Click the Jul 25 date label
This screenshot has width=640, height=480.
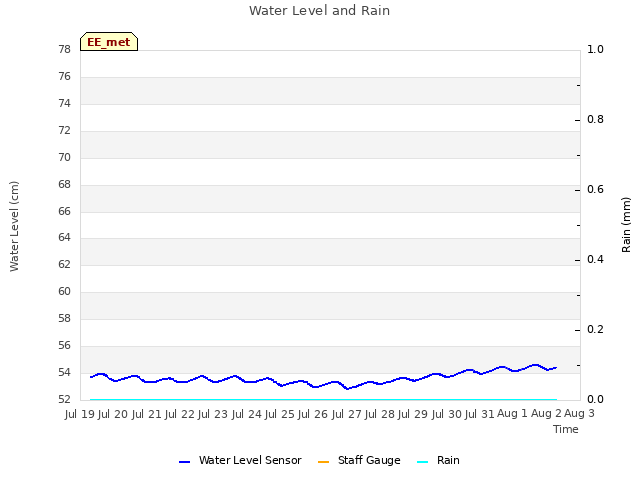[x=280, y=414]
